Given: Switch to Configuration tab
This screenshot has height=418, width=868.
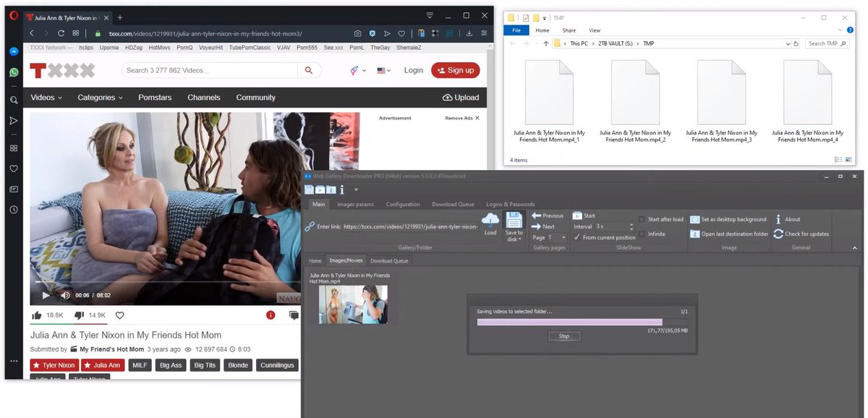Looking at the screenshot, I should click(x=403, y=204).
